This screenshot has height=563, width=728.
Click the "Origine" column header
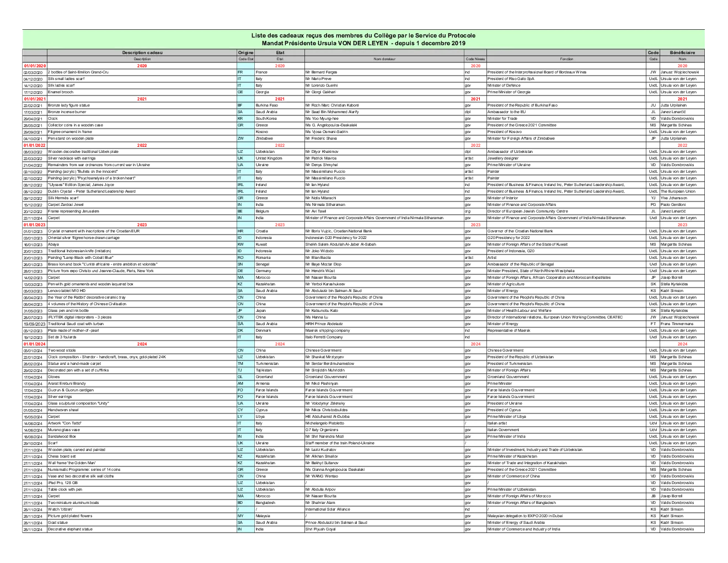point(245,53)
